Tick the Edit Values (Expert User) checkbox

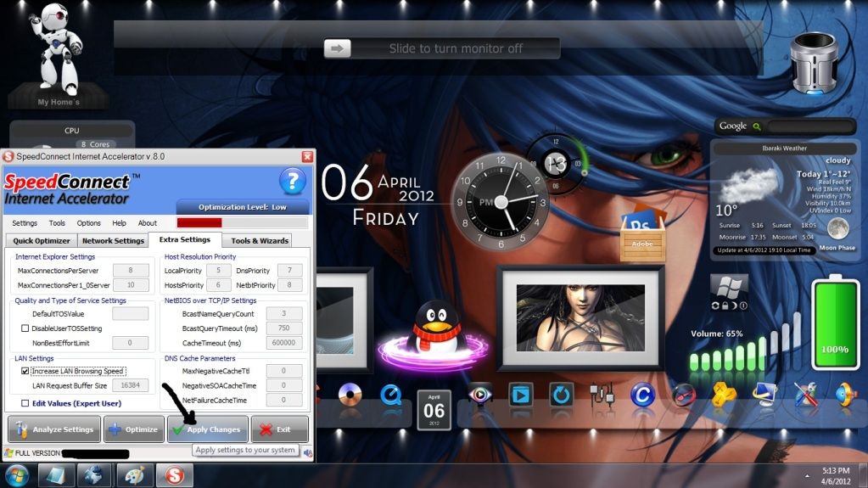point(25,403)
